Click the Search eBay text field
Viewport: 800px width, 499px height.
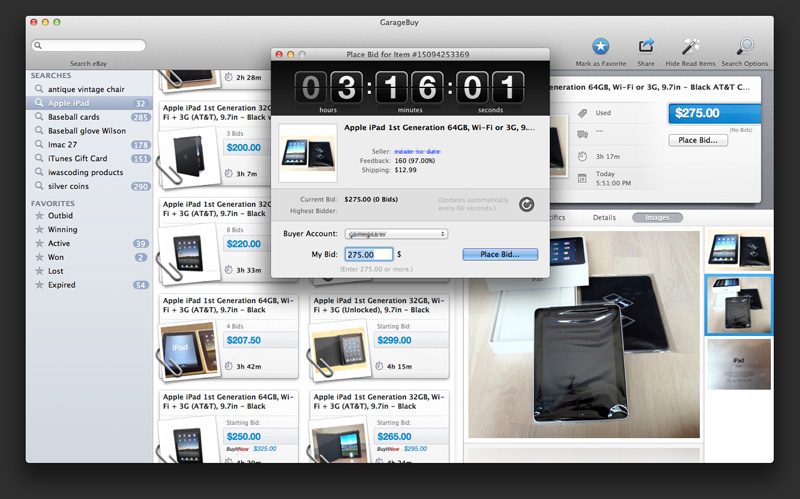click(x=89, y=45)
